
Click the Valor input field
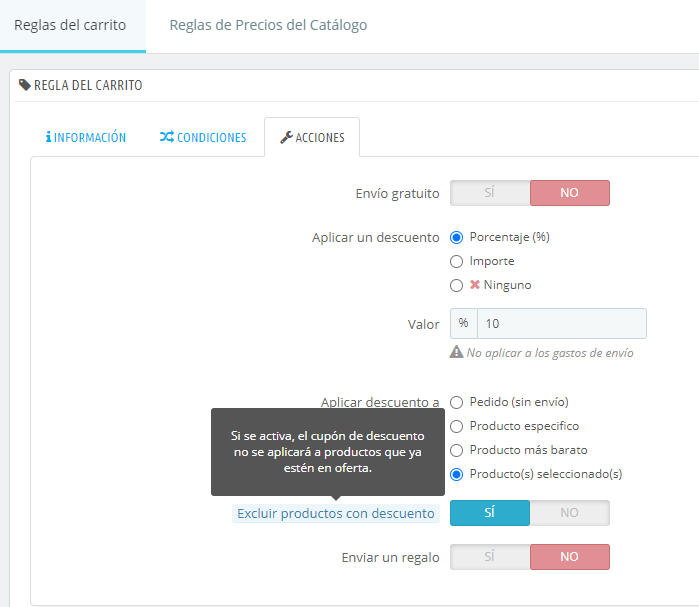[561, 324]
